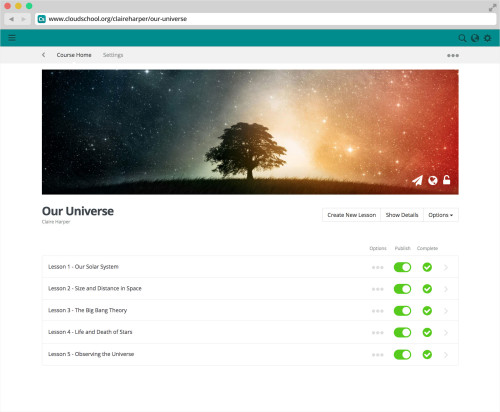The height and width of the screenshot is (412, 500).
Task: Toggle complete checkmark for Lesson 5
Action: coord(427,354)
